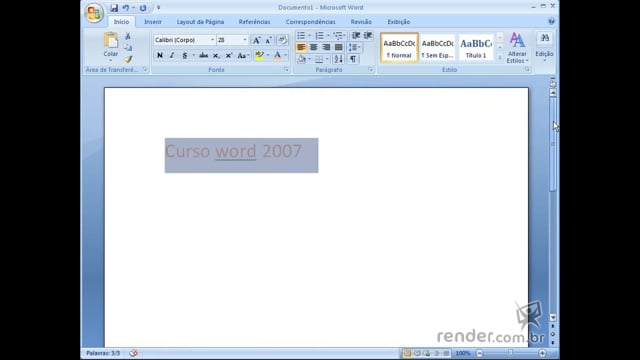The image size is (640, 360).
Task: Click the zoom slider handle
Action: [x=510, y=353]
